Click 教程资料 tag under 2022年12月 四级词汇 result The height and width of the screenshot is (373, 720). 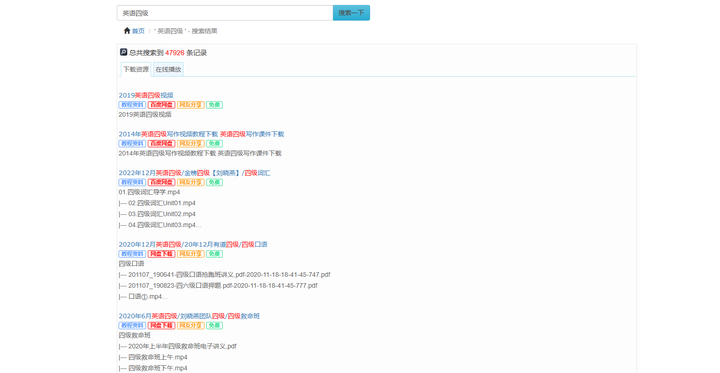132,182
